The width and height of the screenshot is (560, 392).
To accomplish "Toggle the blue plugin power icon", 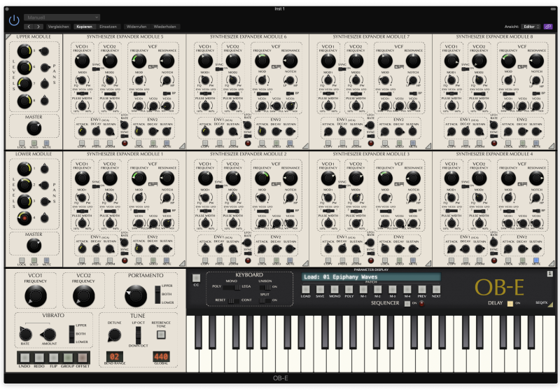I will point(14,20).
